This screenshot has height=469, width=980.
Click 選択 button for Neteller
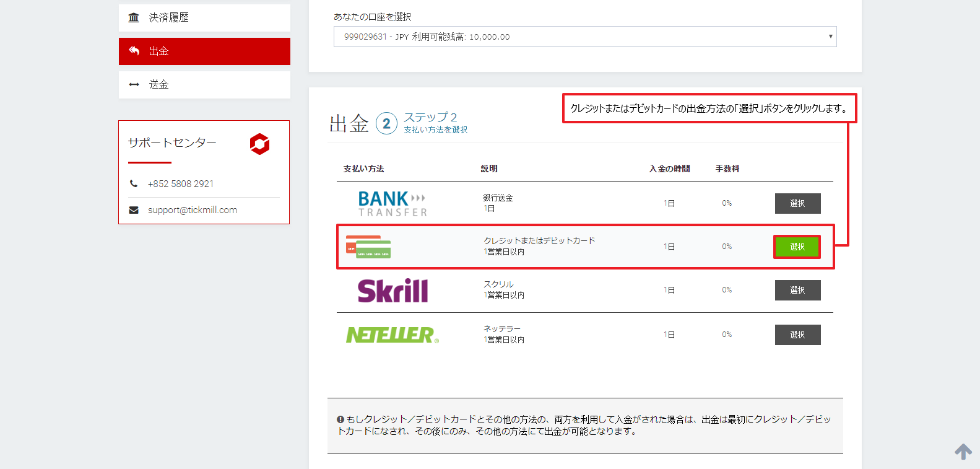(x=797, y=335)
